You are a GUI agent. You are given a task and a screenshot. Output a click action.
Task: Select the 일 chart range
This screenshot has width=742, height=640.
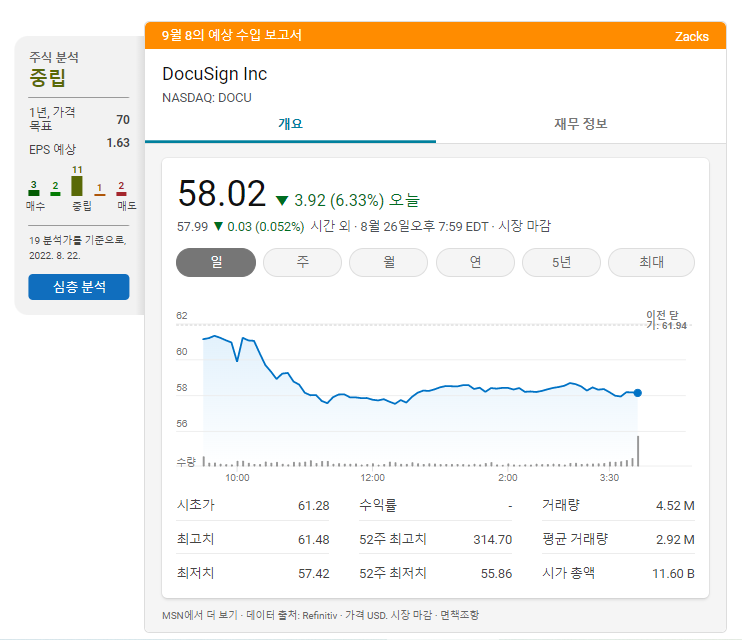[x=216, y=262]
